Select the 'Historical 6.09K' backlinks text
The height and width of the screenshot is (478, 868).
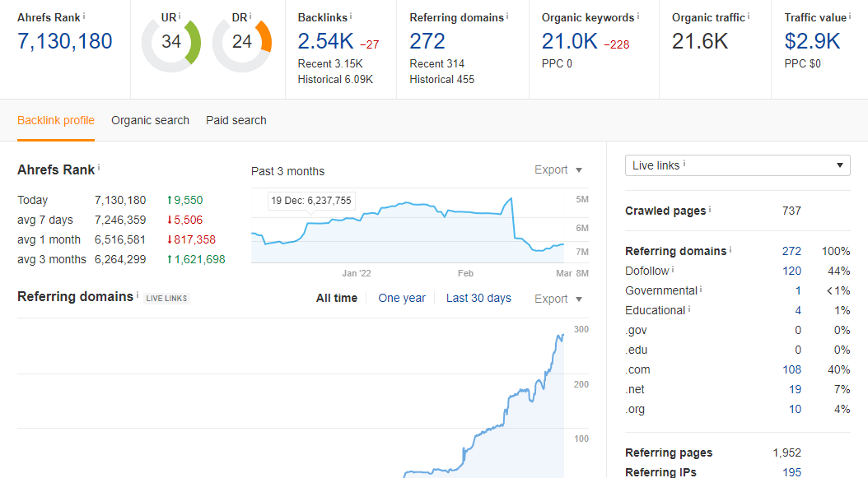click(335, 80)
